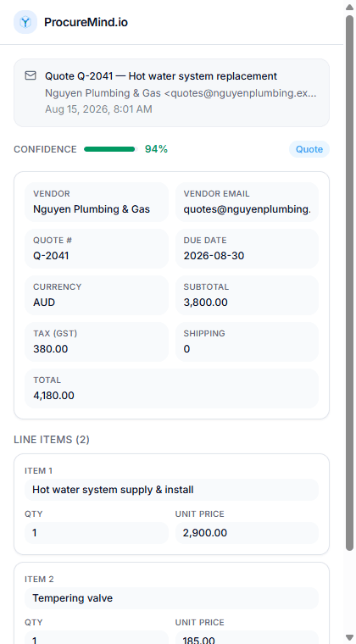The width and height of the screenshot is (356, 644).
Task: Click the Nguyen Plumbing & Gas sender line
Action: (x=181, y=93)
